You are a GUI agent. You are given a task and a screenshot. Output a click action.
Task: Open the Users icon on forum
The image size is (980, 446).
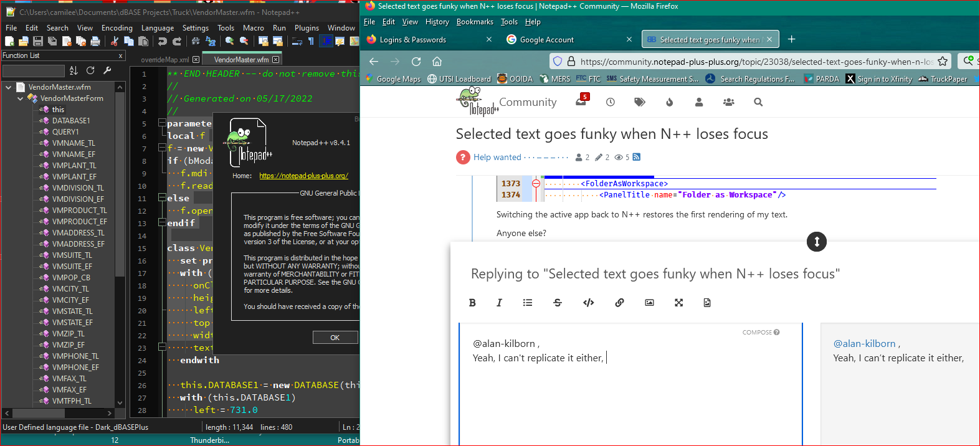[x=699, y=102]
